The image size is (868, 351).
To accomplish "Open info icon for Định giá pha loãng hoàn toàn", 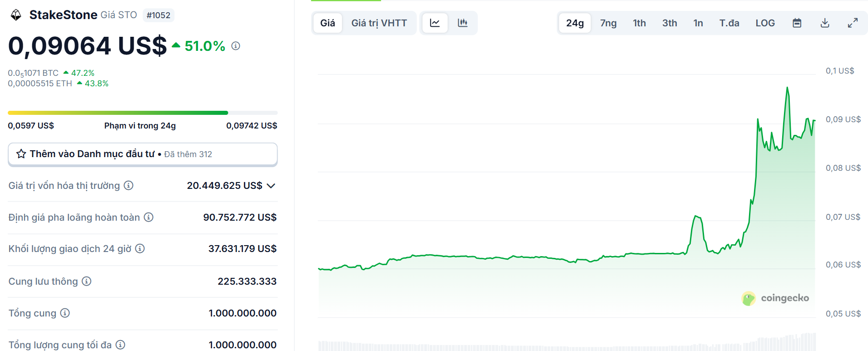I will coord(149,217).
